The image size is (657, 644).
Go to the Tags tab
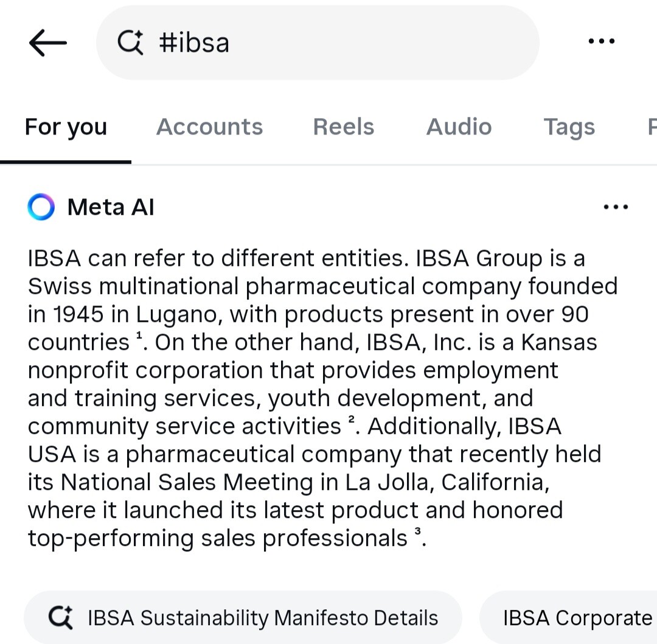tap(569, 127)
